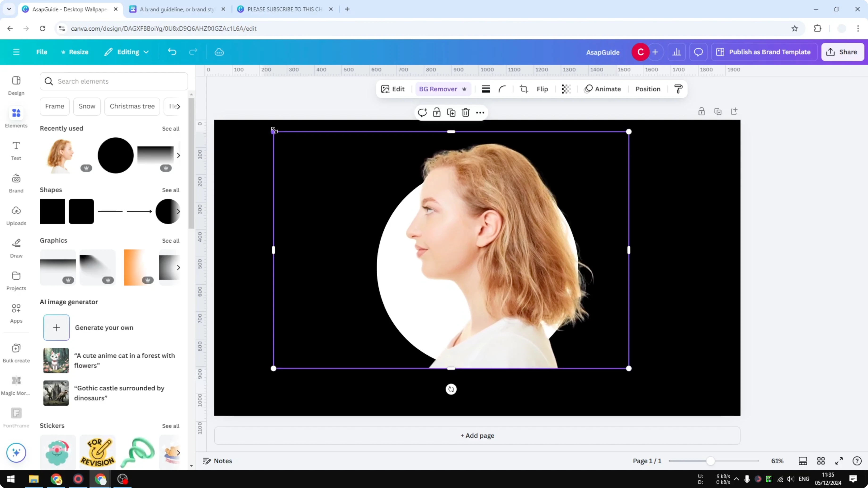Delete the selected image with the trash icon
This screenshot has height=488, width=868.
pos(466,112)
